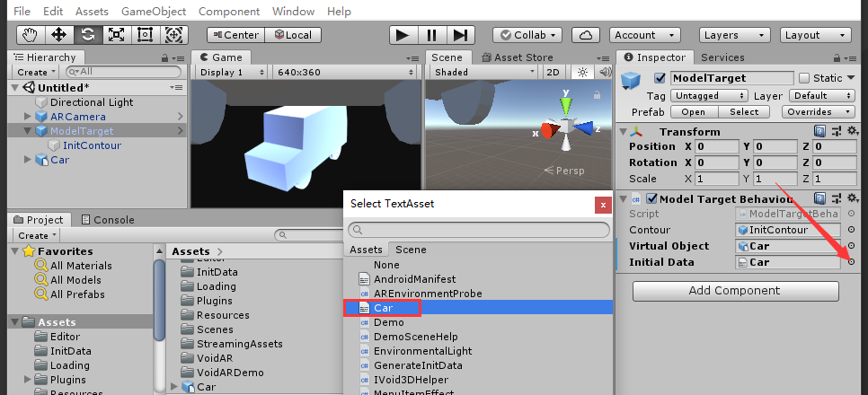Open the prefab Overrides dropdown
The height and width of the screenshot is (395, 868).
coord(819,111)
